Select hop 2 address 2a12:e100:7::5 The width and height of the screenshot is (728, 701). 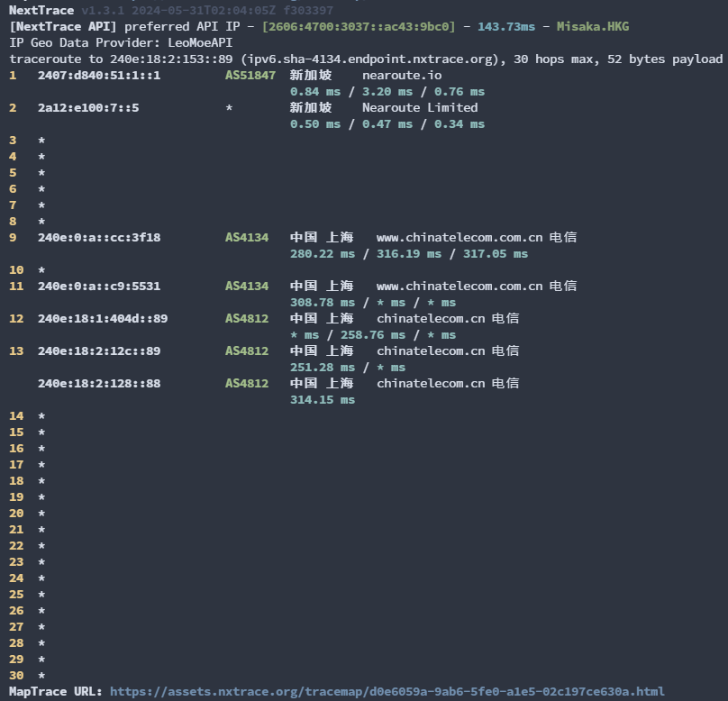(x=88, y=108)
